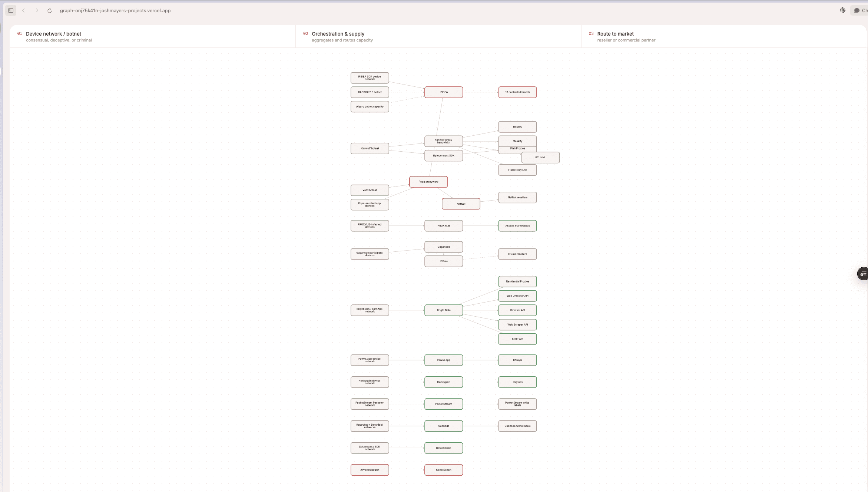Click the address bar URL

115,10
